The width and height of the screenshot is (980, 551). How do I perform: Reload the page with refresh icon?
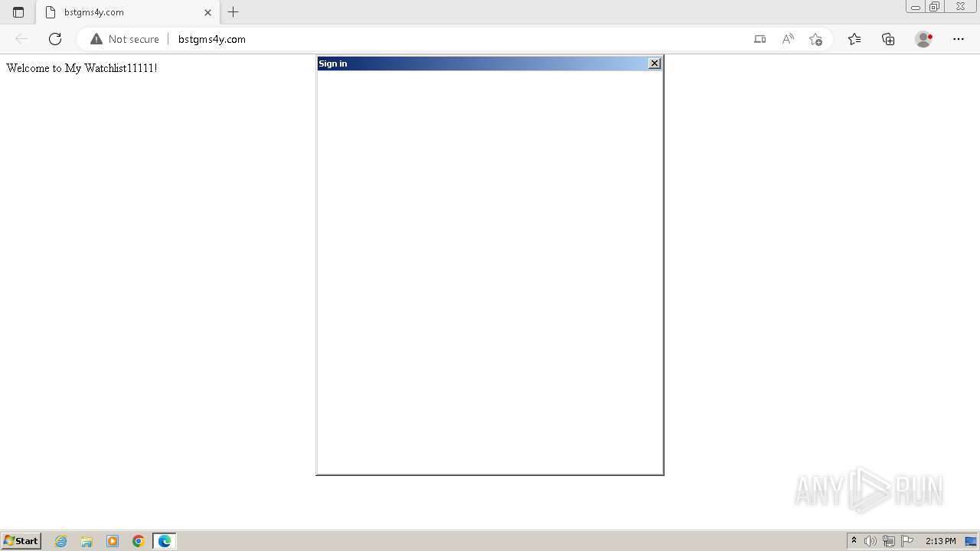tap(55, 39)
